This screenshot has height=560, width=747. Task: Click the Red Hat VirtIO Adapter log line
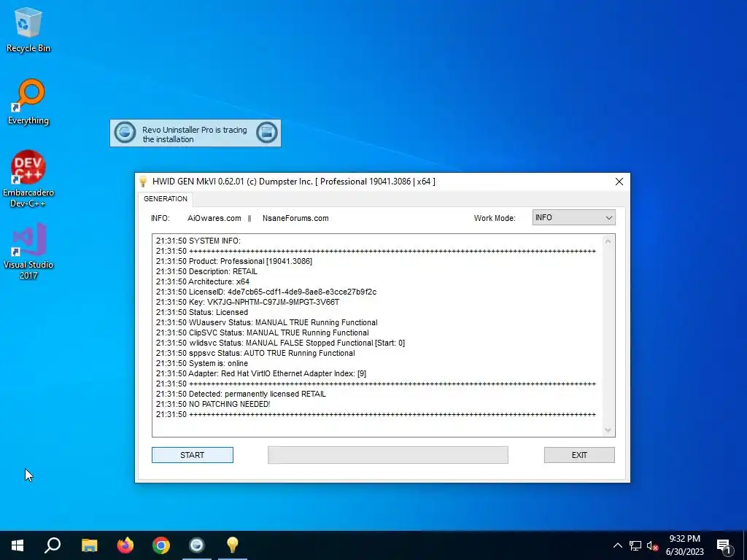(x=261, y=374)
